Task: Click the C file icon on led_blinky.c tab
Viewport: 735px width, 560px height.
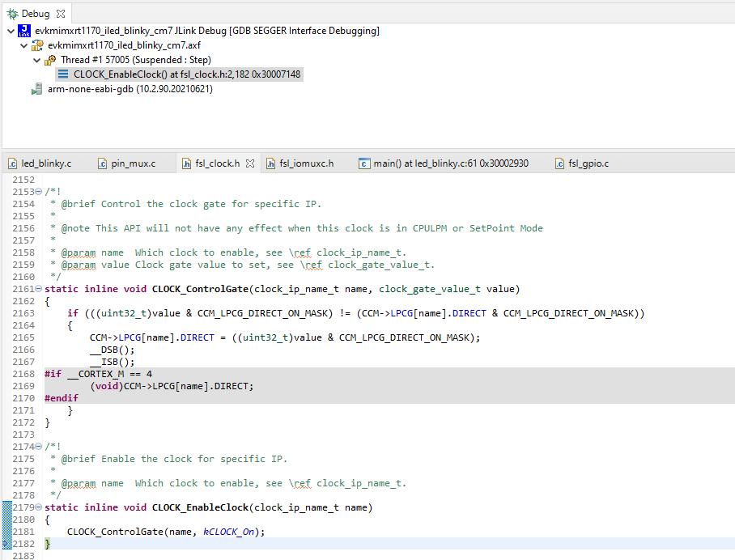Action: (x=11, y=163)
